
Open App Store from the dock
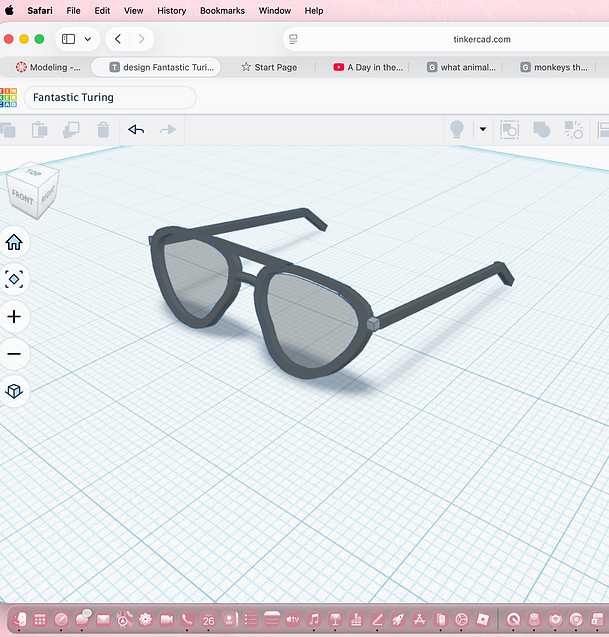click(x=419, y=619)
